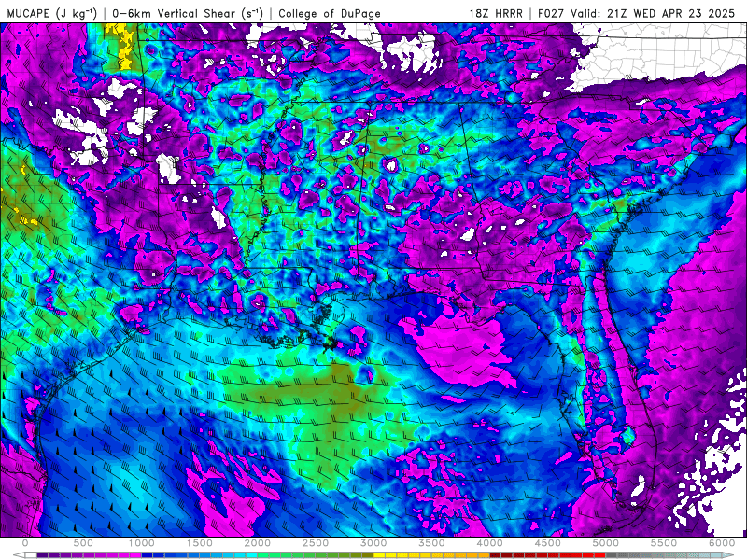747x560 pixels.
Task: Click the 4500 label on the color scale
Action: pyautogui.click(x=548, y=543)
